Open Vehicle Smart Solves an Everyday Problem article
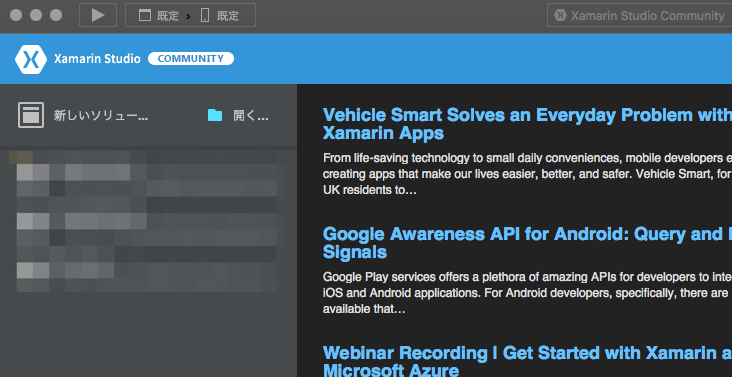732x377 pixels. (527, 124)
